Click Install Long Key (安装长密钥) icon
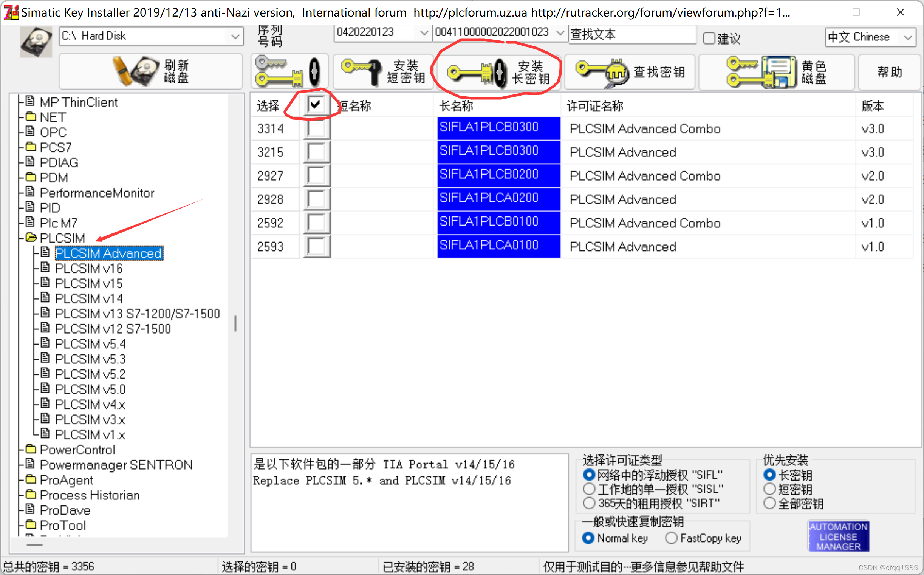Viewport: 924px width, 575px height. tap(498, 72)
